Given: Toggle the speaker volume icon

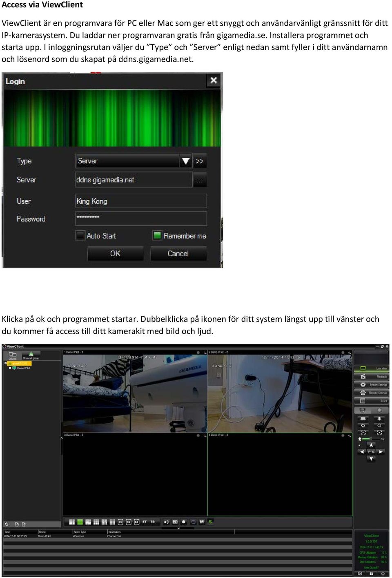Looking at the screenshot, I should tap(167, 522).
